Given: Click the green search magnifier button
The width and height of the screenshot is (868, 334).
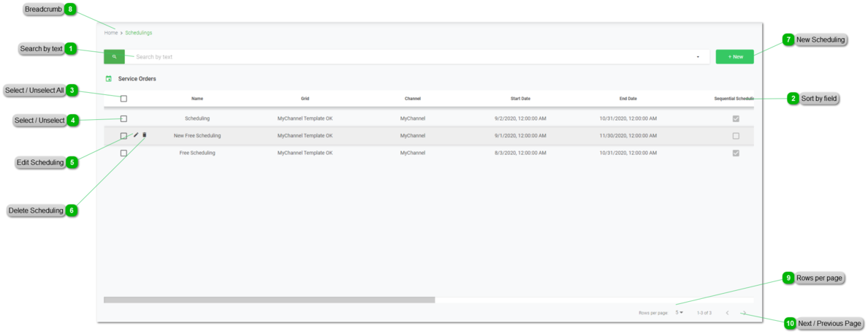Looking at the screenshot, I should pos(114,56).
